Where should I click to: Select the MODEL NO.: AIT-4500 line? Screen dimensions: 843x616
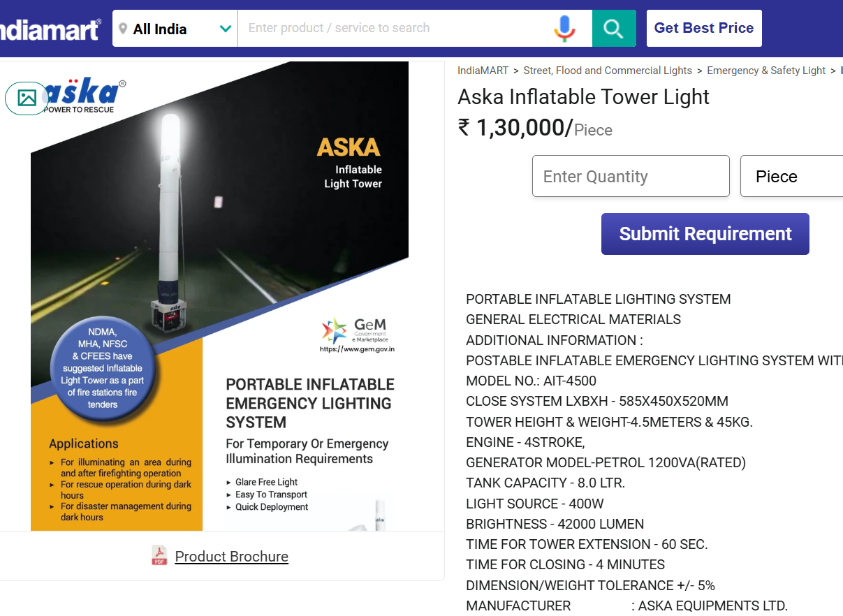531,381
